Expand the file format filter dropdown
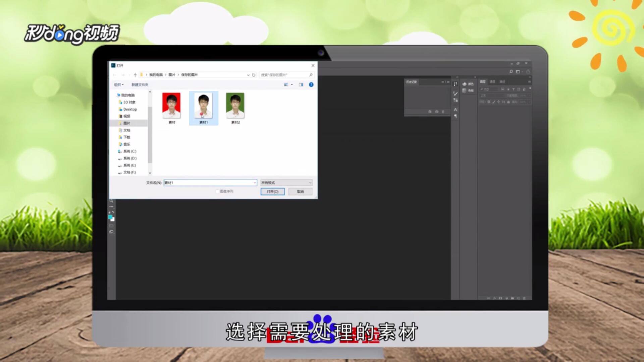Screen dimensions: 644x362 (x=310, y=183)
